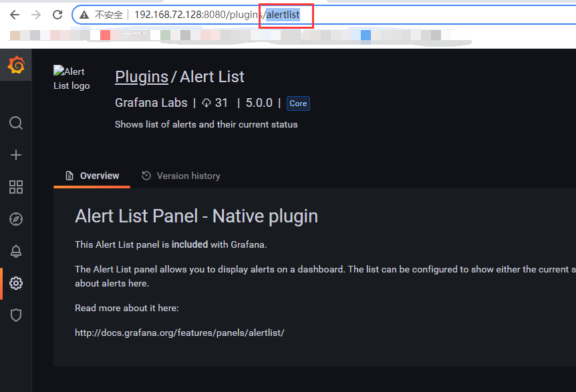The image size is (576, 392).
Task: Click the download count cloud icon
Action: tap(206, 103)
